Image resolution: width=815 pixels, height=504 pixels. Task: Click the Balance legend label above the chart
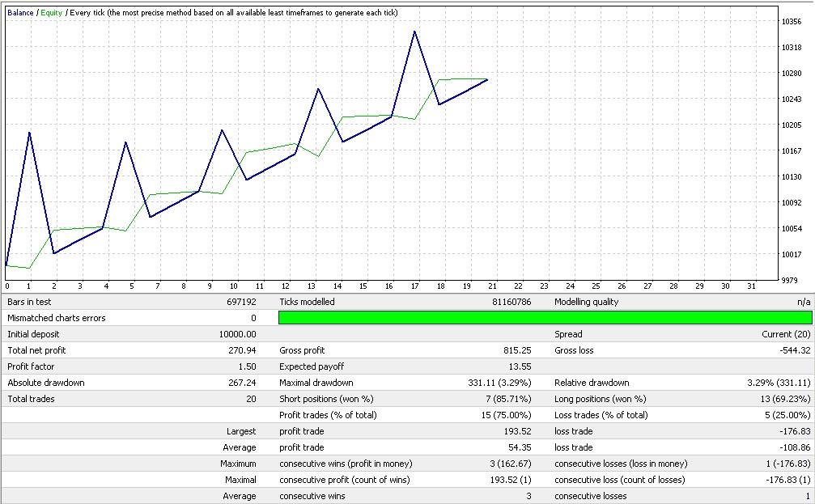[21, 13]
